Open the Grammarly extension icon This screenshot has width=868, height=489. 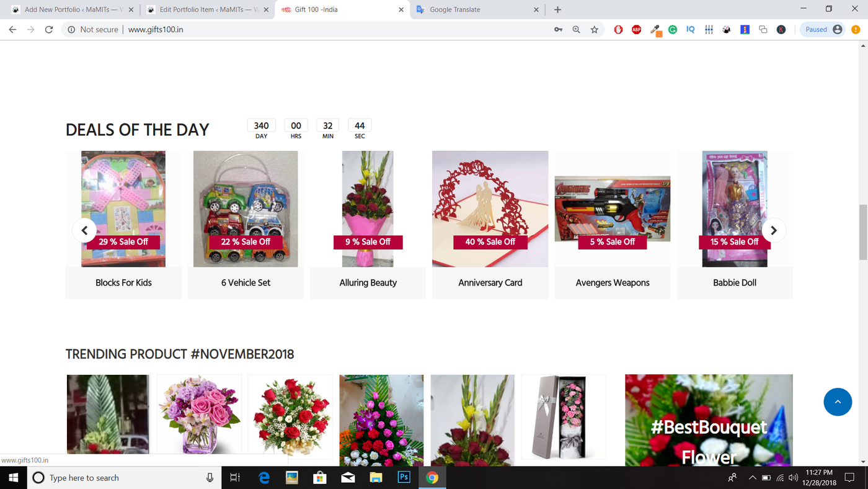673,29
